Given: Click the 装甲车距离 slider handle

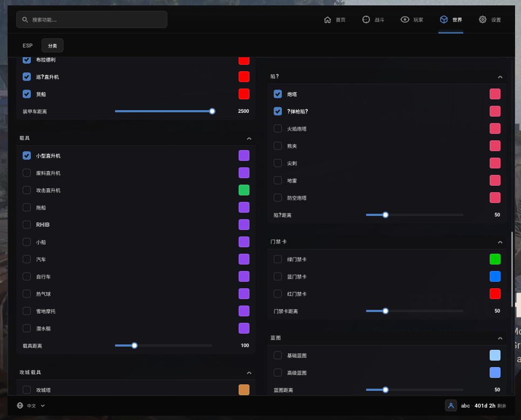Looking at the screenshot, I should click(212, 111).
